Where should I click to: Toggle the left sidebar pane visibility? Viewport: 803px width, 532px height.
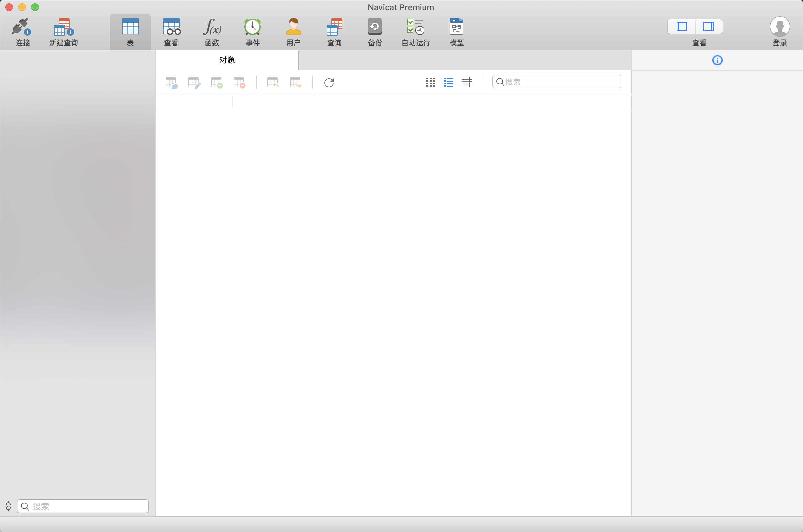[x=682, y=27]
